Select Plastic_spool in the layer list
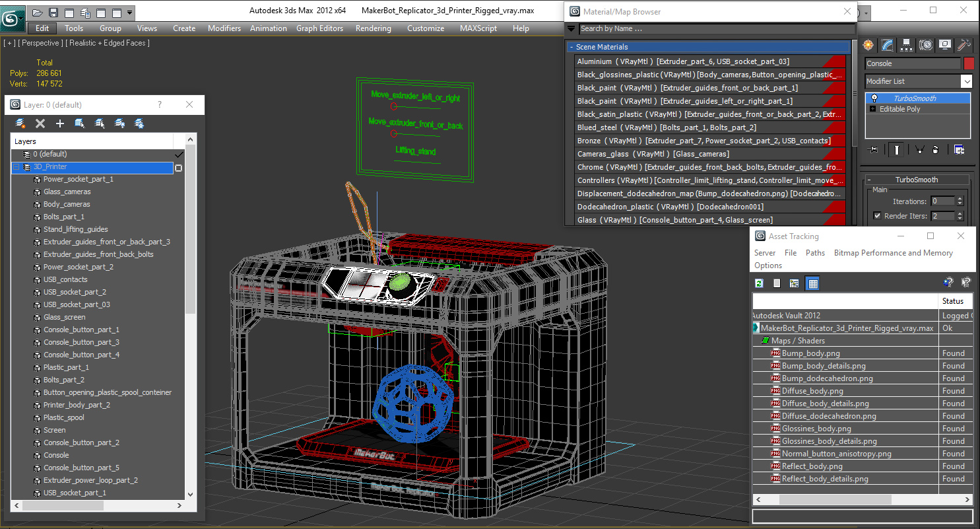The image size is (980, 529). click(x=64, y=417)
